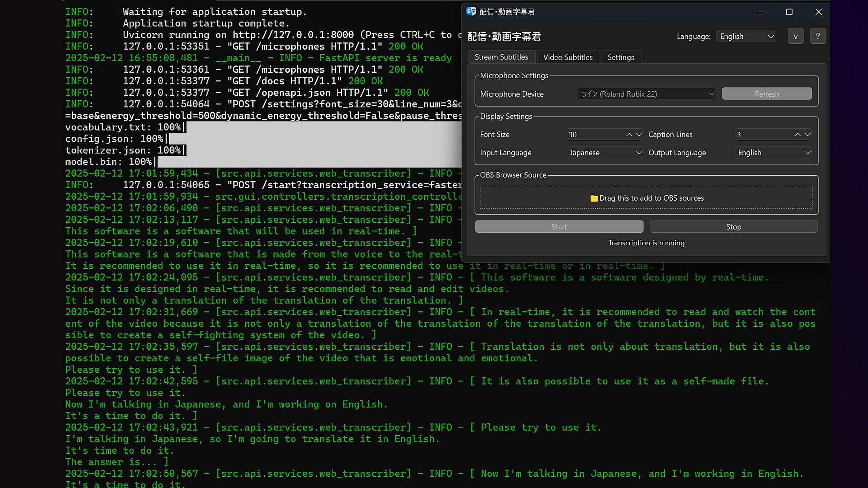
Task: Expand the Microphone Device dropdown
Action: (x=646, y=94)
